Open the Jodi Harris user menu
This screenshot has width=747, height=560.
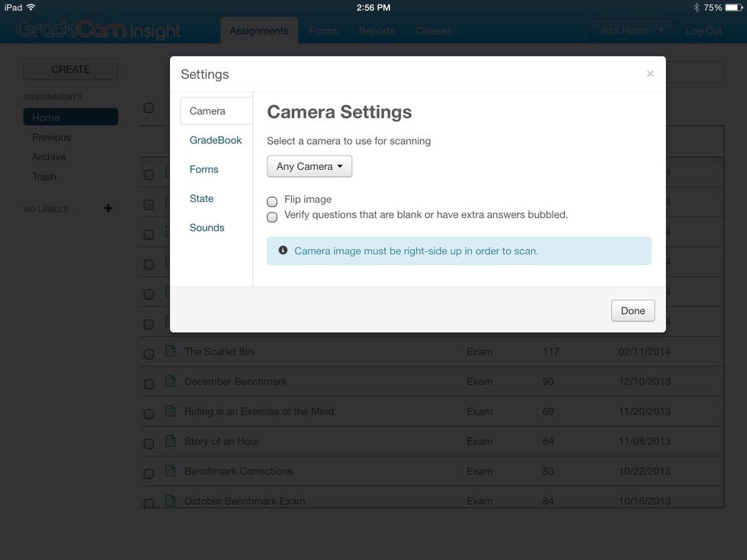pyautogui.click(x=631, y=30)
